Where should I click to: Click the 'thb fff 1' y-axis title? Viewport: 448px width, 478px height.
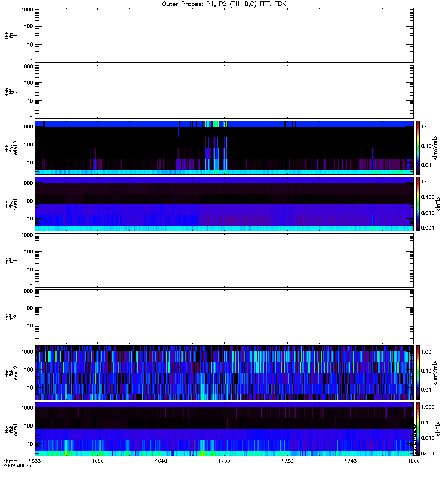[11, 35]
